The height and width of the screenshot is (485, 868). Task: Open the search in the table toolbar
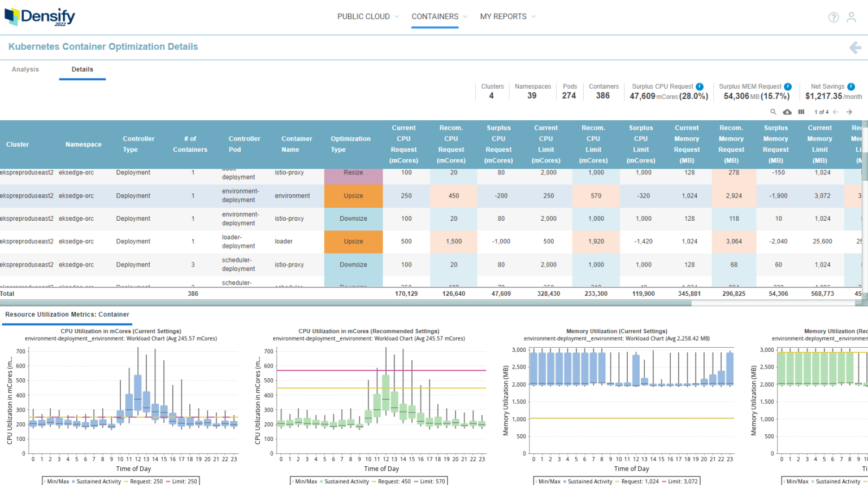click(773, 112)
